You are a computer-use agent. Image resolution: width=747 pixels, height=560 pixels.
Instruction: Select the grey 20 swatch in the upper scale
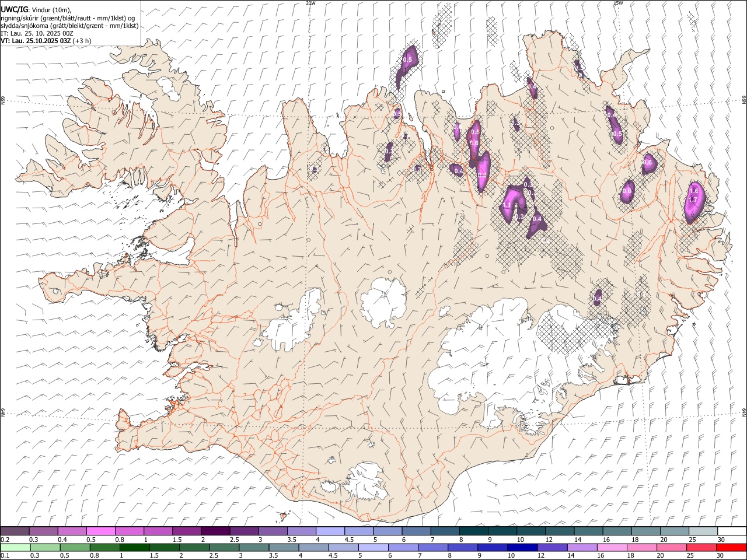tap(675, 531)
